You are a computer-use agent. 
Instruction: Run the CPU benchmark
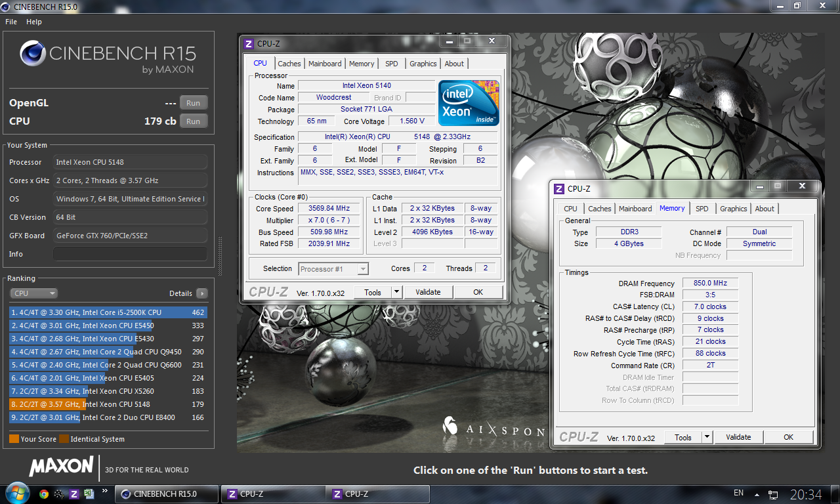(194, 121)
